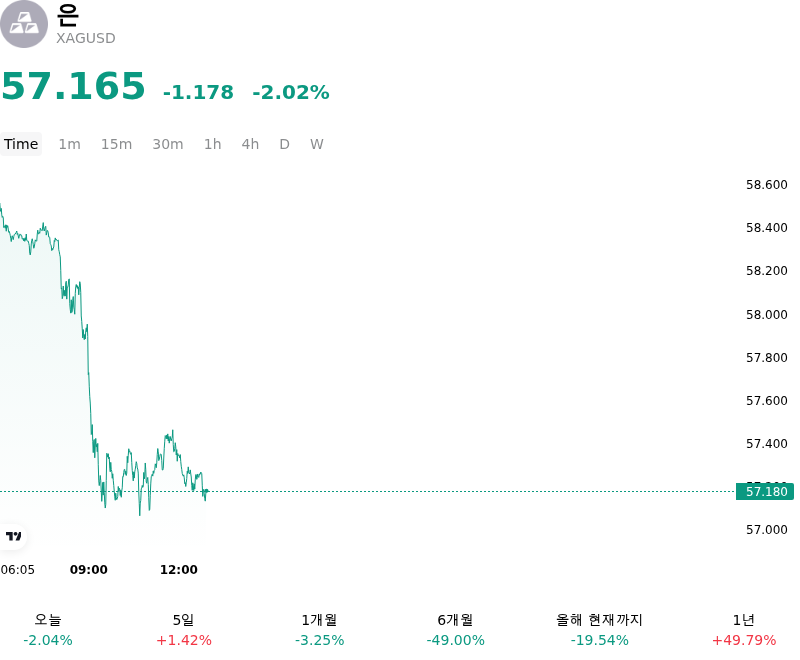Select the 1h interval

coord(212,144)
